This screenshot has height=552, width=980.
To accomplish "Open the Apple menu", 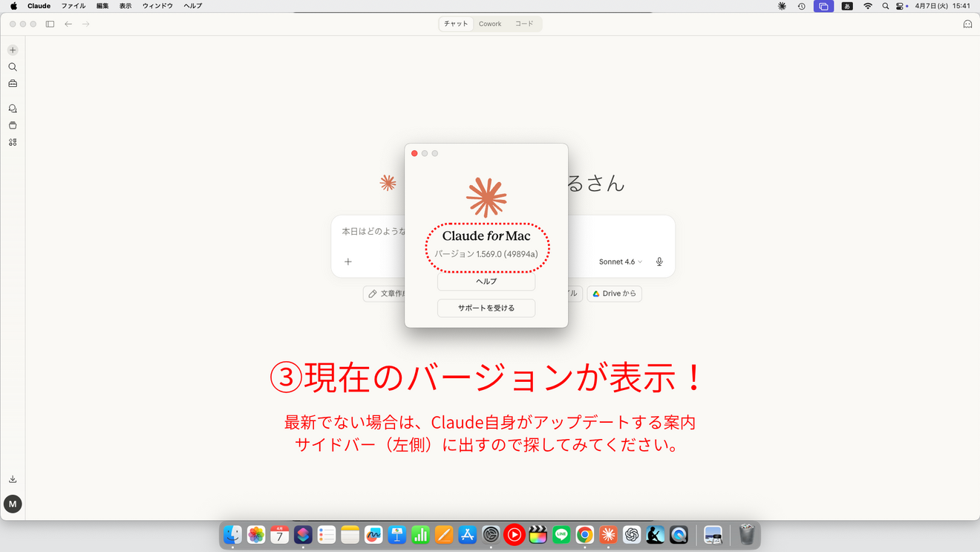I will (x=13, y=6).
